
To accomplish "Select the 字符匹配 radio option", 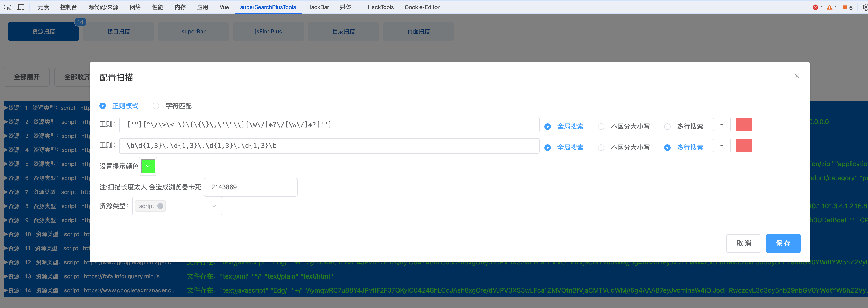I will click(x=156, y=106).
